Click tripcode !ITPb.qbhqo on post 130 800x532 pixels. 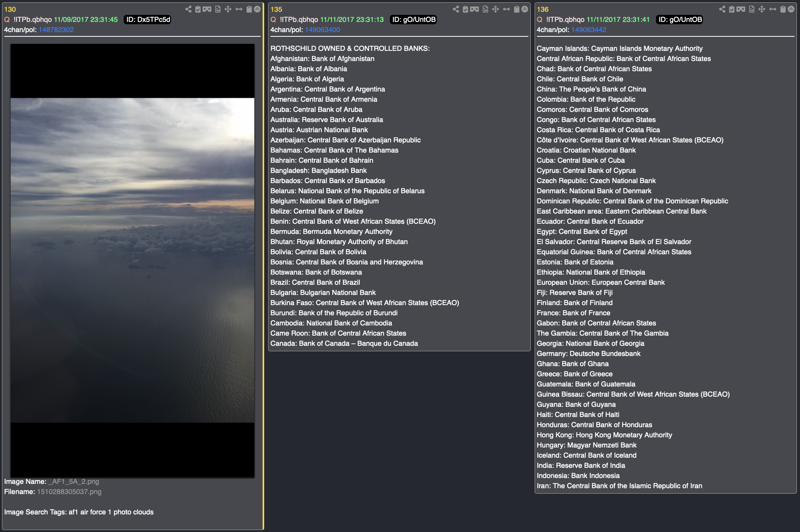click(32, 20)
